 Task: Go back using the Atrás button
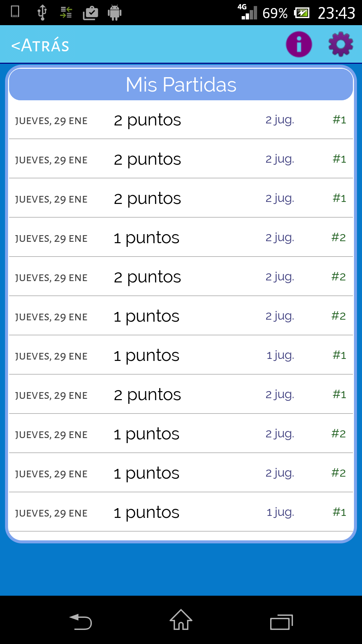(40, 45)
